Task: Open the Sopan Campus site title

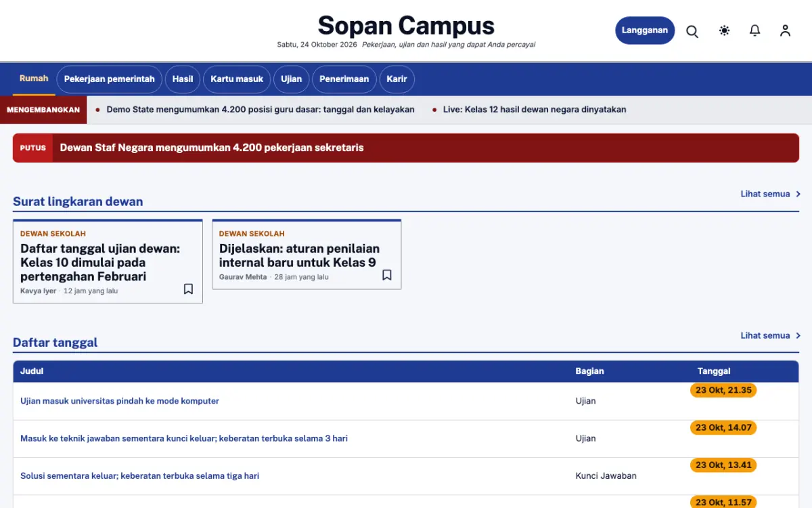Action: pos(406,26)
